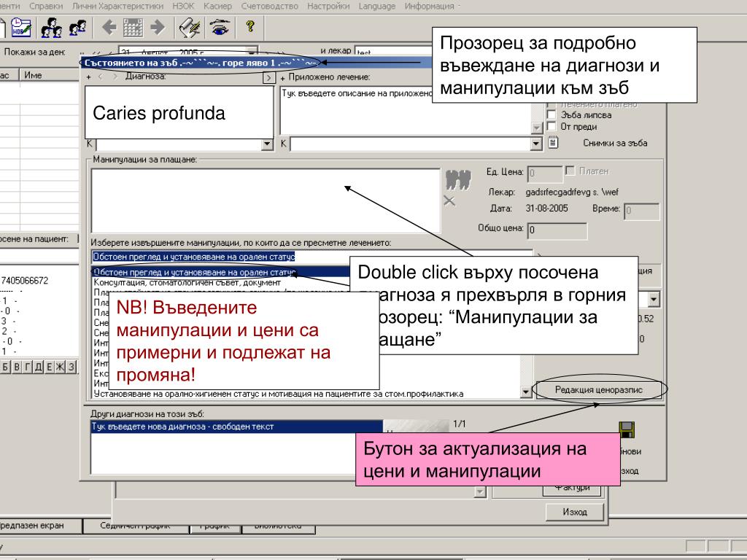Click the Редакция ценоразпис button
This screenshot has width=747, height=560.
[x=599, y=389]
